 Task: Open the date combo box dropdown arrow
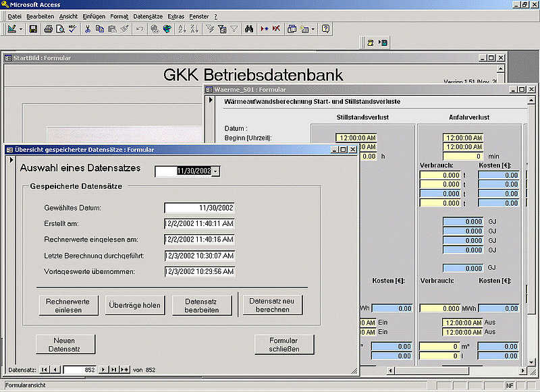tap(215, 171)
